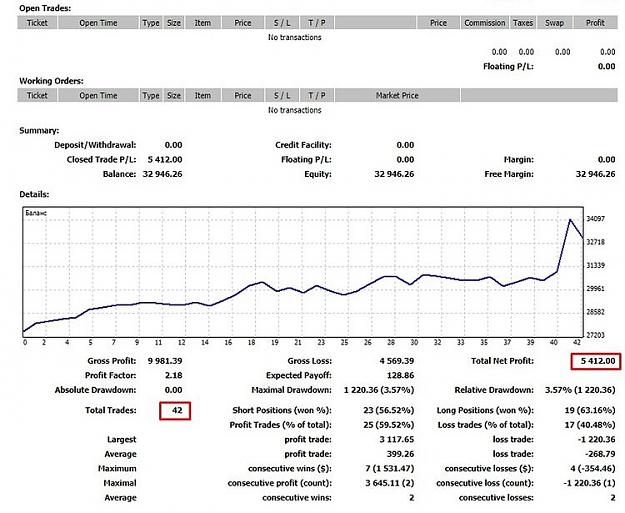Click Long Positions value 19 (63.16%)
Screen dimensions: 625x513
pyautogui.click(x=590, y=411)
